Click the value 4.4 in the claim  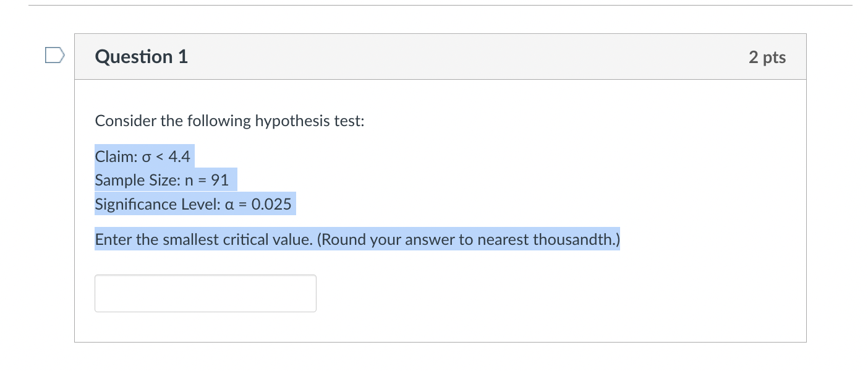tap(179, 156)
